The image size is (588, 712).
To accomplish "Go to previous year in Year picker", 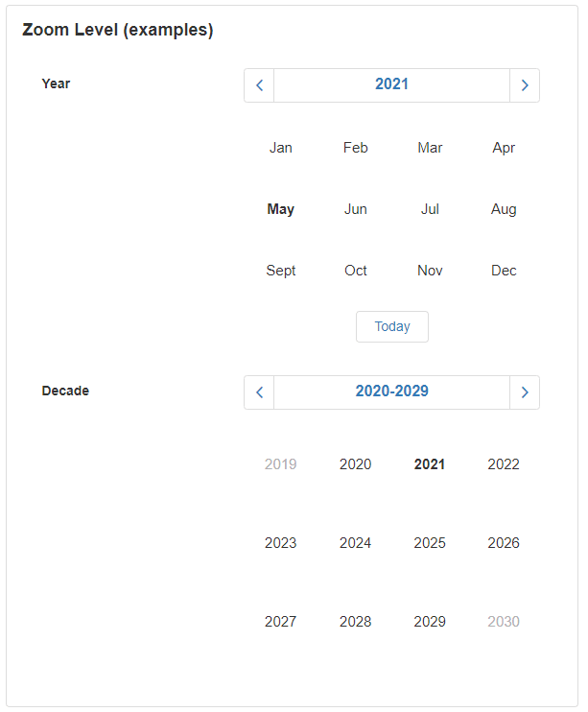I will (259, 85).
